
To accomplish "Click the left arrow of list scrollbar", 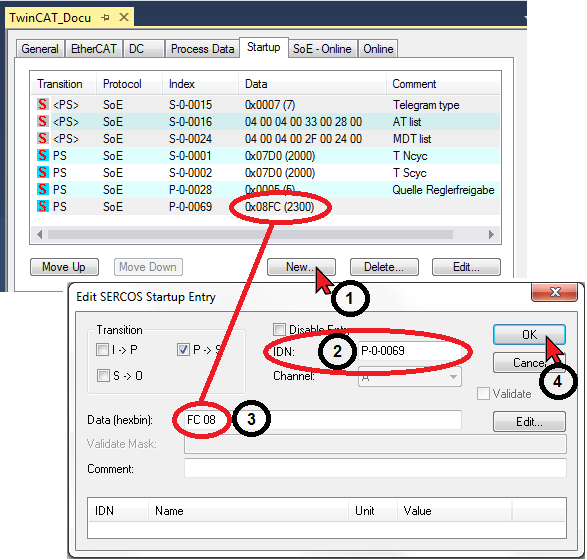I will coord(40,235).
